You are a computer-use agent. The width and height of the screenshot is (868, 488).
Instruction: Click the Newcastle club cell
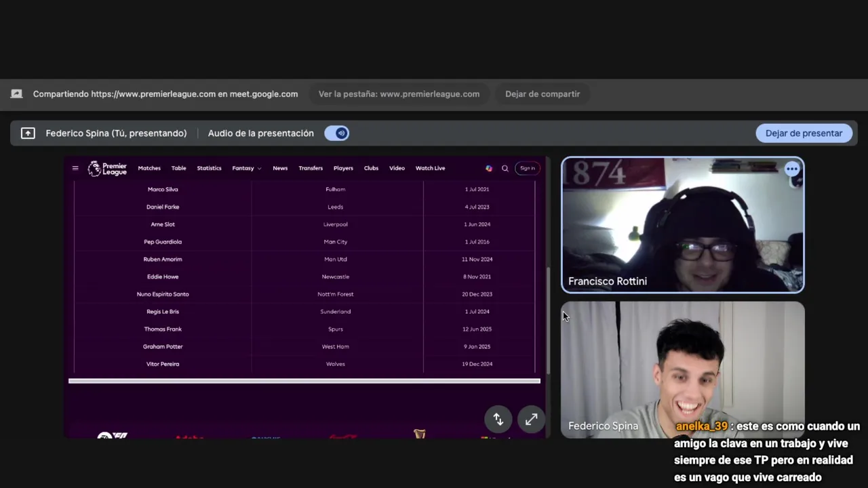336,277
